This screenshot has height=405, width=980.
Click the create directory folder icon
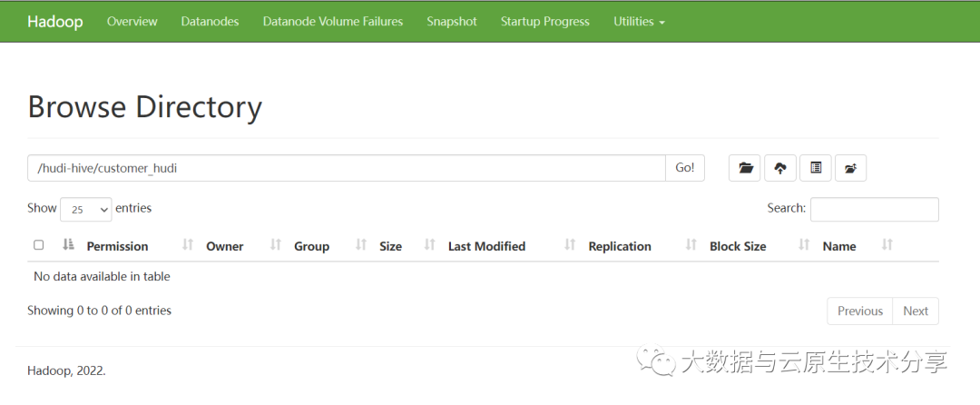pyautogui.click(x=746, y=168)
